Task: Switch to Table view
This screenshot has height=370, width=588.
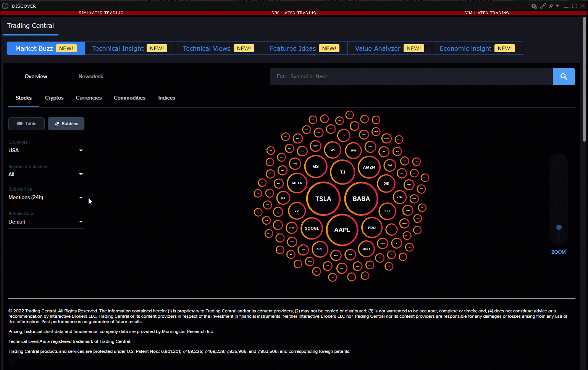Action: [x=27, y=124]
